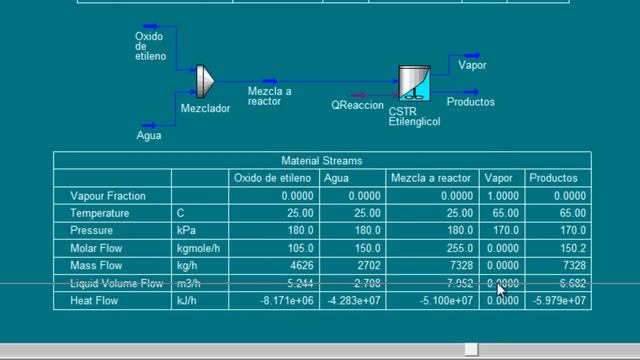Select the 'Mezcla a reactor' flowsheet label
This screenshot has height=360, width=640.
(269, 96)
